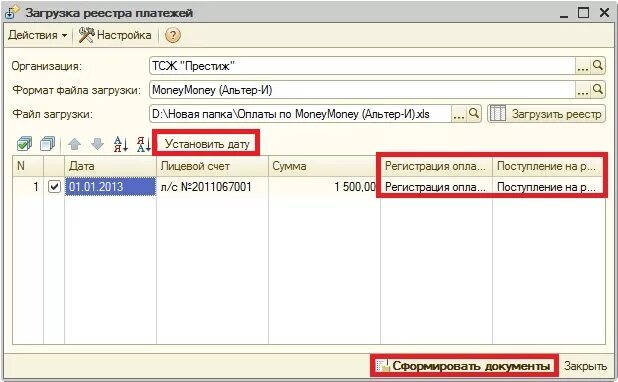Click the N column header

(28, 166)
